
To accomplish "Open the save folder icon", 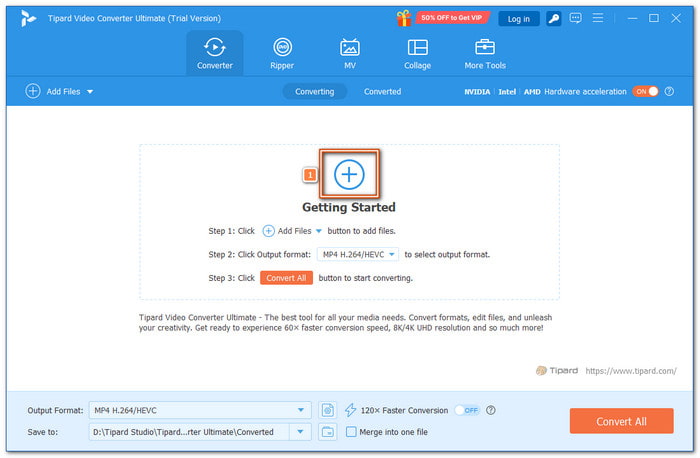I will point(328,432).
